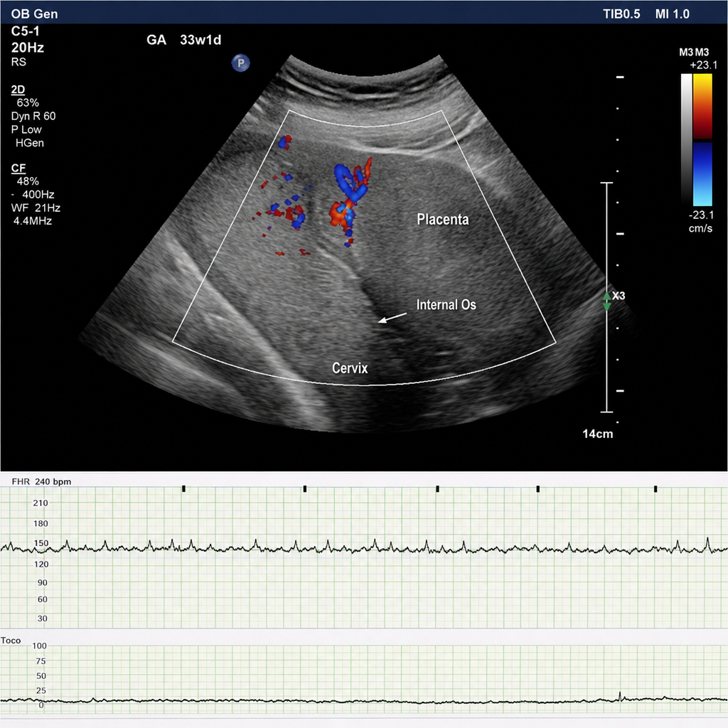This screenshot has height=728, width=728.
Task: Click the Toco '75' scale value
Action: pos(41,660)
